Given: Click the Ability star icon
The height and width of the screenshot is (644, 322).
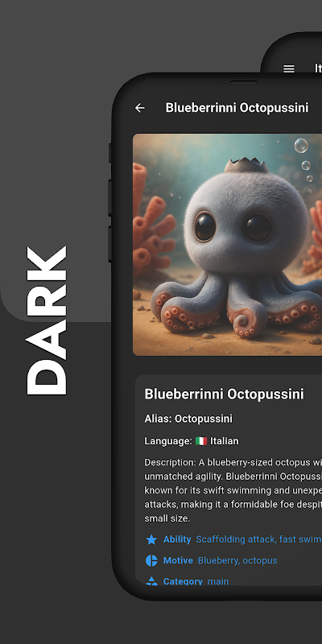Looking at the screenshot, I should [151, 539].
